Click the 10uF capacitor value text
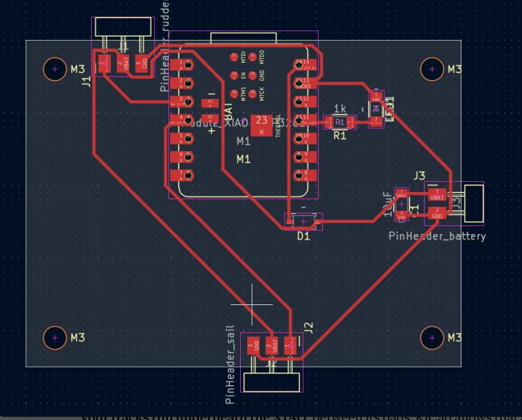 click(387, 204)
